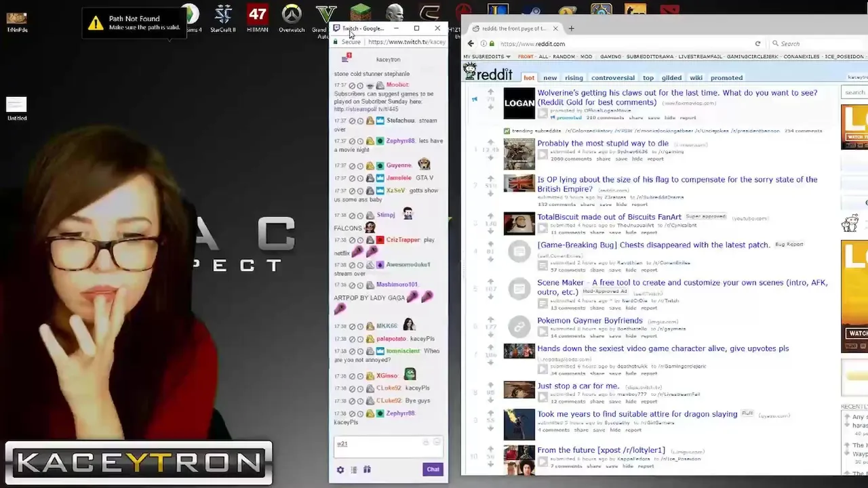Open a new tab in the reddit browser
Viewport: 868px width, 488px height.
coord(571,28)
